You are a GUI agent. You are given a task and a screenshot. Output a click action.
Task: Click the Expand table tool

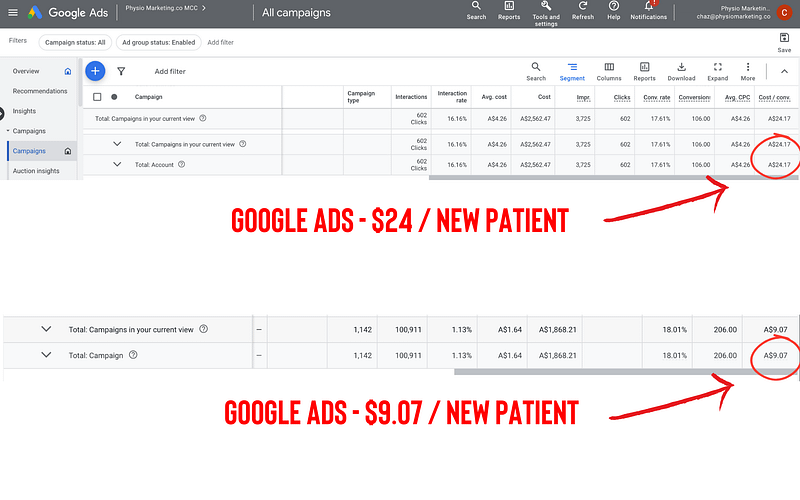coord(717,71)
